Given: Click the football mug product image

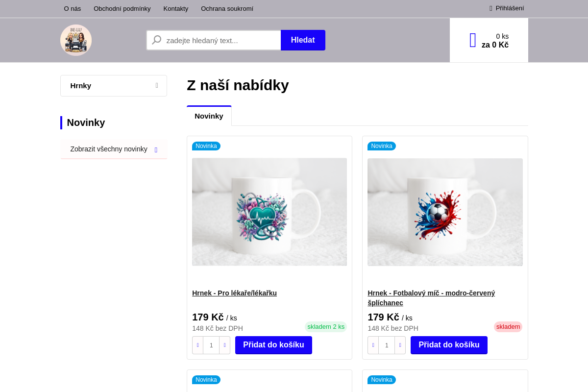Looking at the screenshot, I should tap(445, 212).
